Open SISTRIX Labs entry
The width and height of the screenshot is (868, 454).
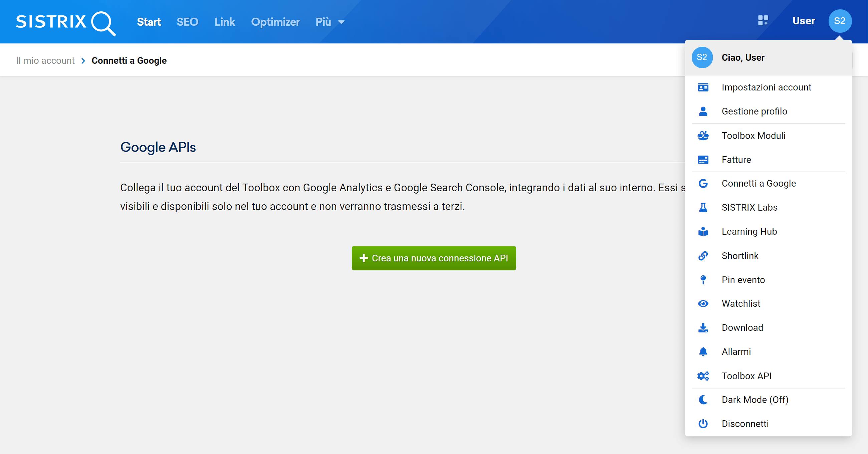coord(768,208)
